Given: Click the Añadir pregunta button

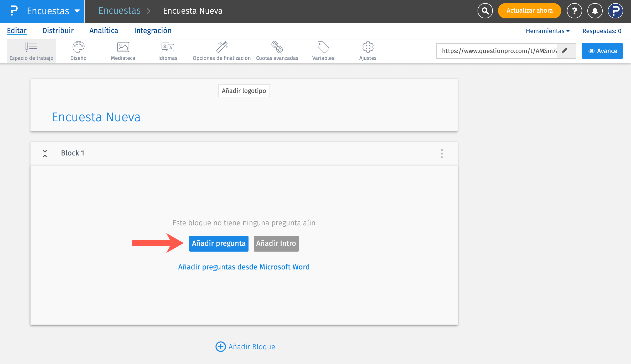Looking at the screenshot, I should pyautogui.click(x=219, y=243).
